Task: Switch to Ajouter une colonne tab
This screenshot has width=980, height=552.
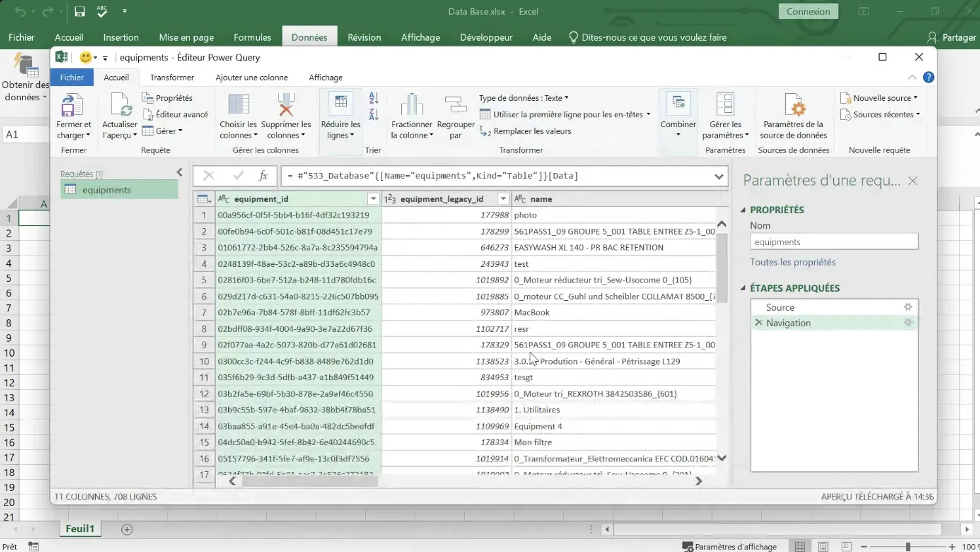Action: click(x=252, y=77)
